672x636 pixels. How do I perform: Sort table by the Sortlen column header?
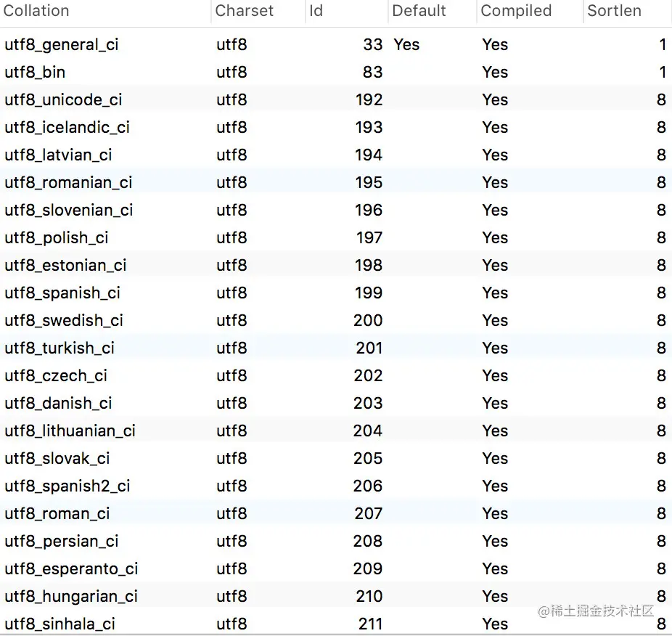(x=613, y=11)
